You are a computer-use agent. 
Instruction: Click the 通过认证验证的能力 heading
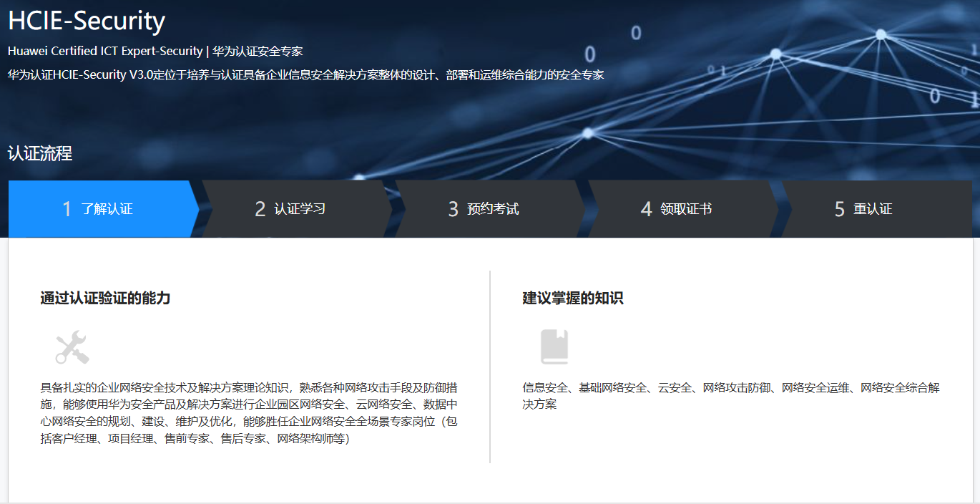tap(105, 298)
